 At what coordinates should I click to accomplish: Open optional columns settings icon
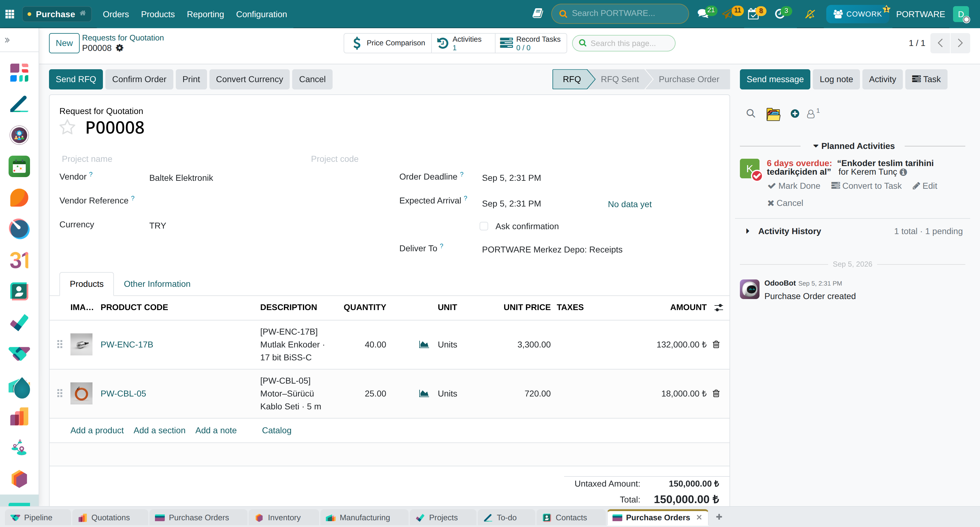coord(718,307)
